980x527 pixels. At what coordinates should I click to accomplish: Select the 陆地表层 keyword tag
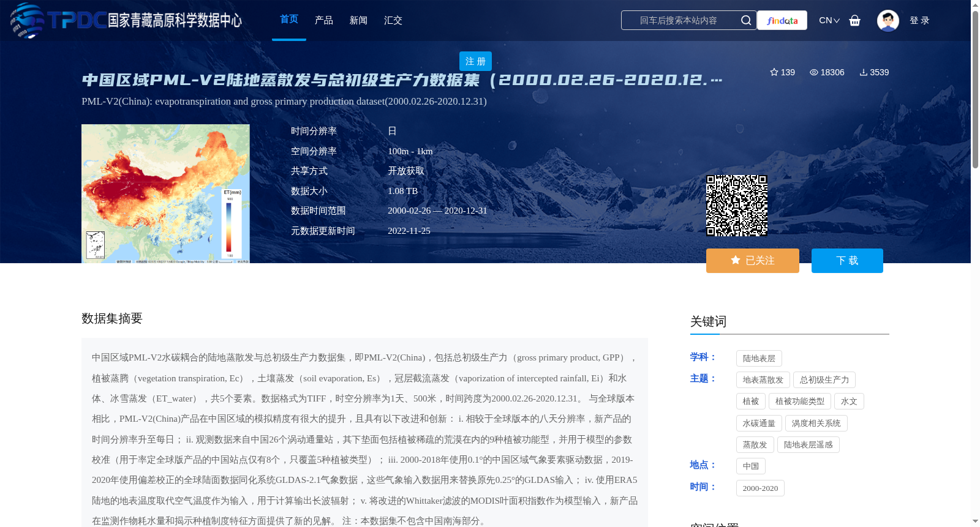tap(759, 359)
